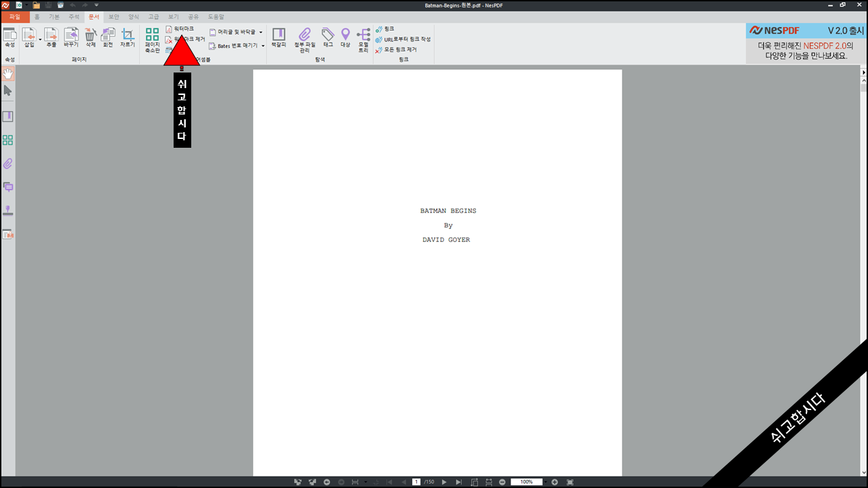Image resolution: width=868 pixels, height=488 pixels.
Task: Click the zoom out minus button
Action: (x=502, y=482)
